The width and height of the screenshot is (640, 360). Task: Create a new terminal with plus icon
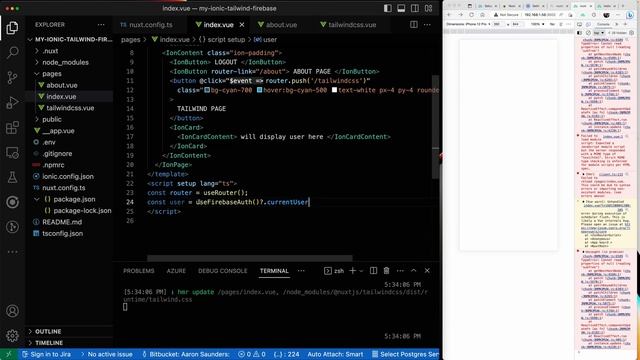pos(352,271)
